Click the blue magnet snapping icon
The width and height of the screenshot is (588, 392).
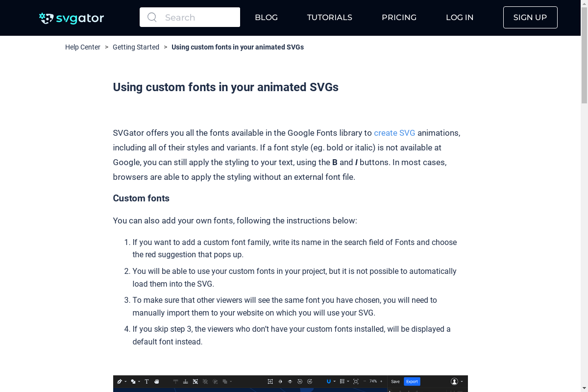(x=329, y=381)
